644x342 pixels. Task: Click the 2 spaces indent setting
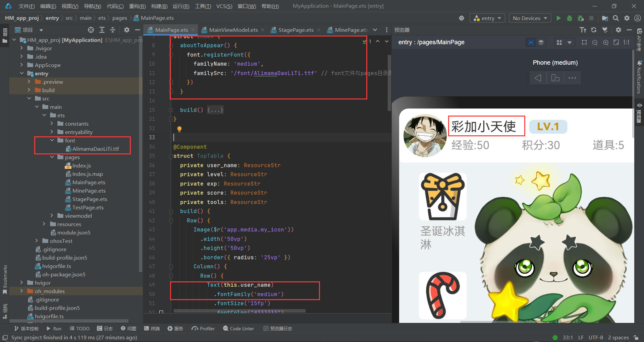[618, 337]
